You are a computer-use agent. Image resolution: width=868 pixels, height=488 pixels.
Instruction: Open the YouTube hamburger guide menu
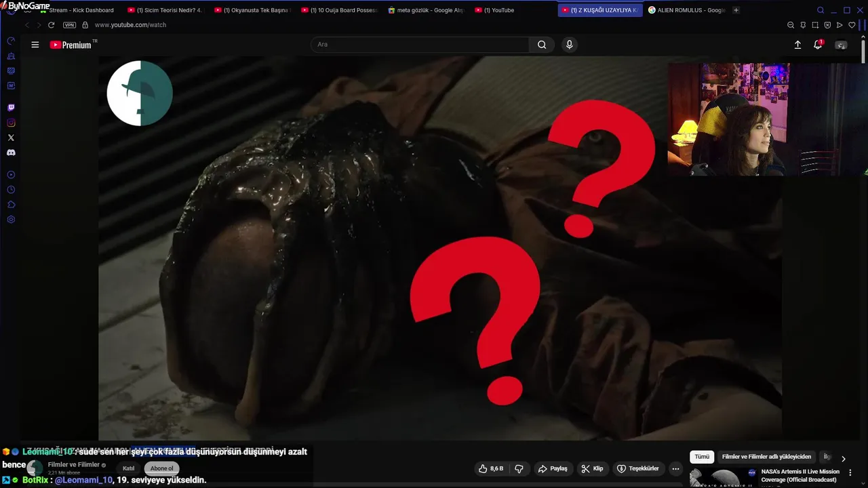(35, 45)
